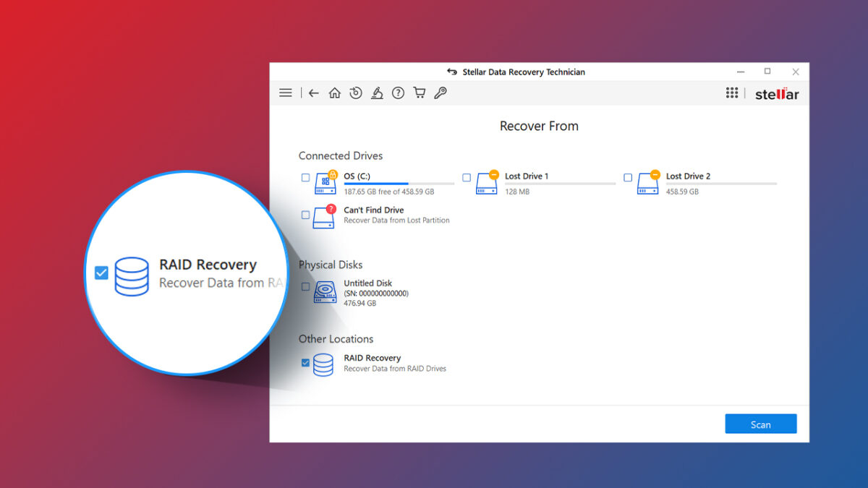Check the Lost Drive 2 checkbox
Image resolution: width=868 pixels, height=488 pixels.
tap(628, 177)
